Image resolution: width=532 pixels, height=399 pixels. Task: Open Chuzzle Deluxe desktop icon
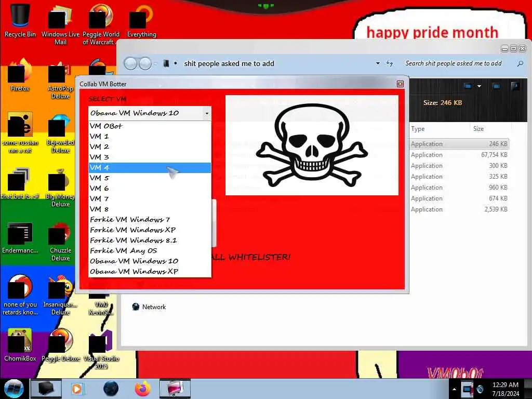60,241
